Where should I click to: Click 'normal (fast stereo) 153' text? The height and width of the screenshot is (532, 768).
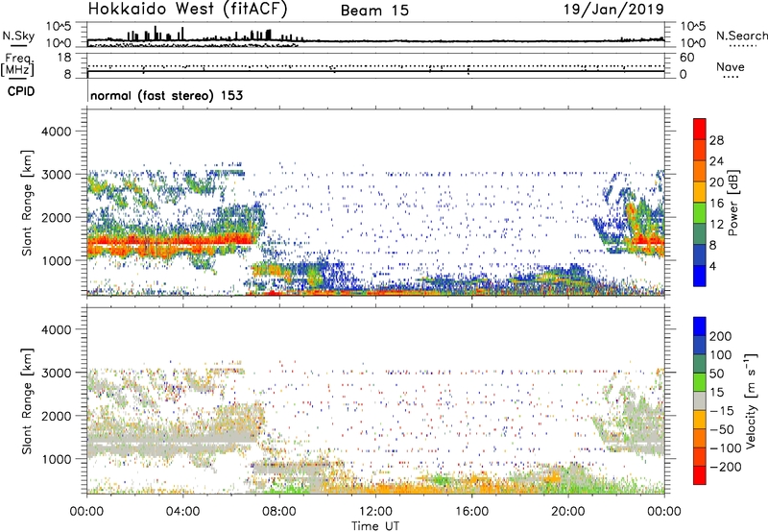click(166, 95)
